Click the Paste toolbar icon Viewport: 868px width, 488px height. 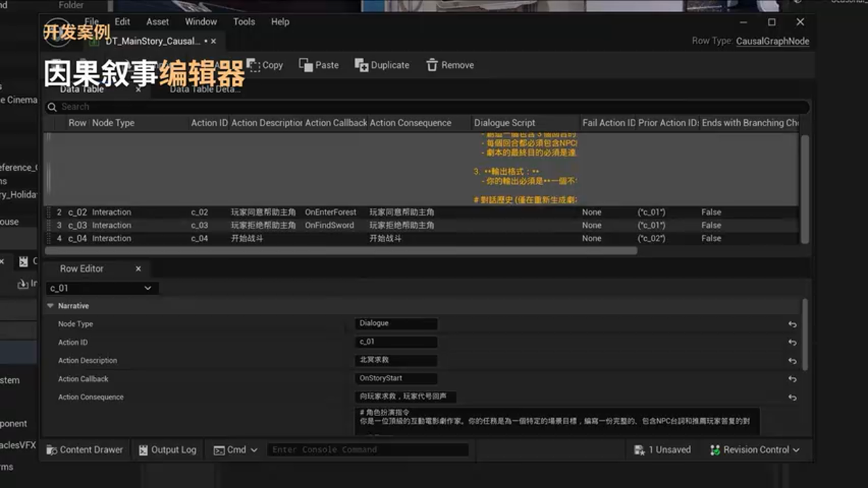tap(305, 65)
